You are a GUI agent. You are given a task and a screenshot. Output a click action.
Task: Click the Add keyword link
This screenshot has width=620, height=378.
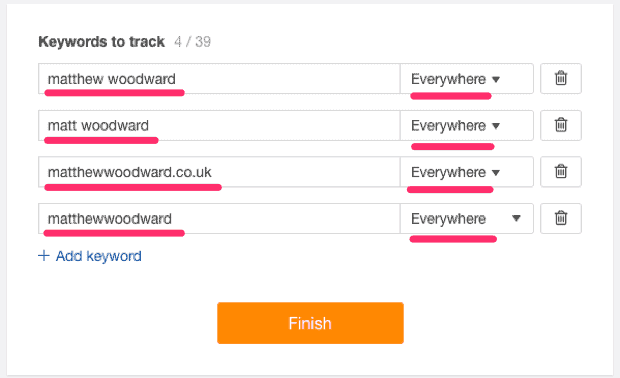click(98, 256)
